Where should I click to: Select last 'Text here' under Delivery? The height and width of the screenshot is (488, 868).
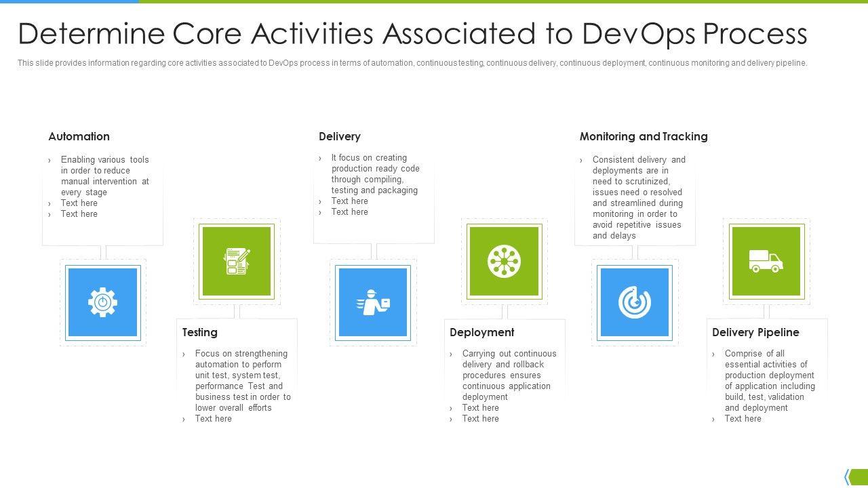pyautogui.click(x=350, y=212)
